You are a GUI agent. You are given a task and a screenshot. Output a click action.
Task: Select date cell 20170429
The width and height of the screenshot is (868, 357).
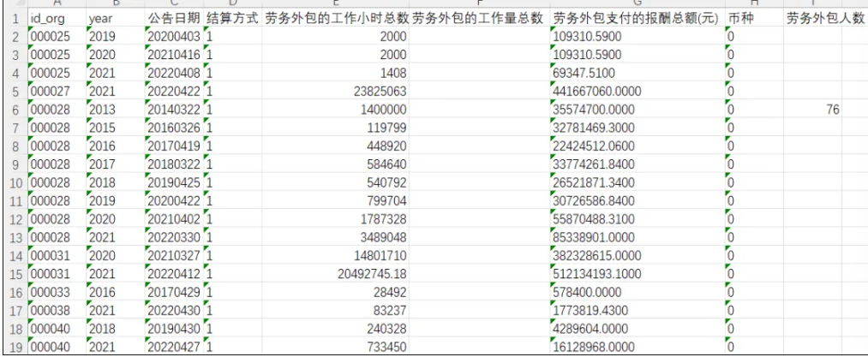coord(174,292)
